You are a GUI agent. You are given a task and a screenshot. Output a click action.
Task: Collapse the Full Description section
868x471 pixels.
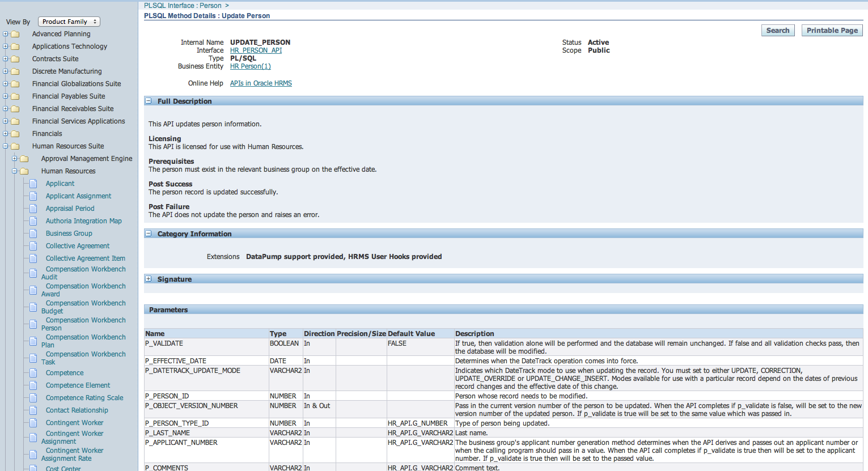click(149, 100)
